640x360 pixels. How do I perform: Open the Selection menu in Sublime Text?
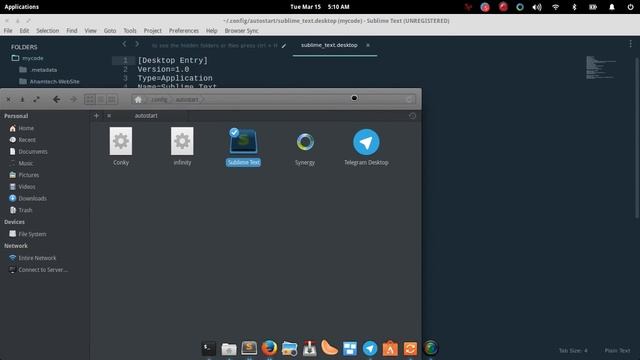click(47, 31)
